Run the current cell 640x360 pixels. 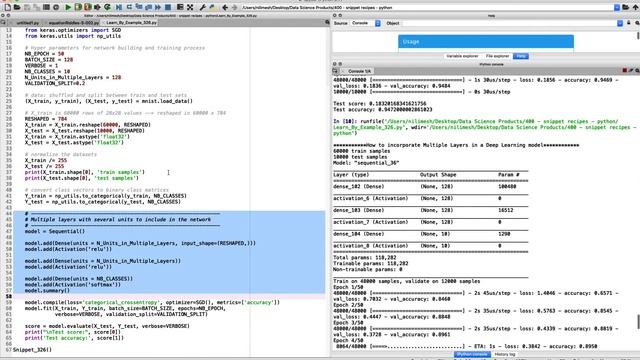(x=78, y=7)
